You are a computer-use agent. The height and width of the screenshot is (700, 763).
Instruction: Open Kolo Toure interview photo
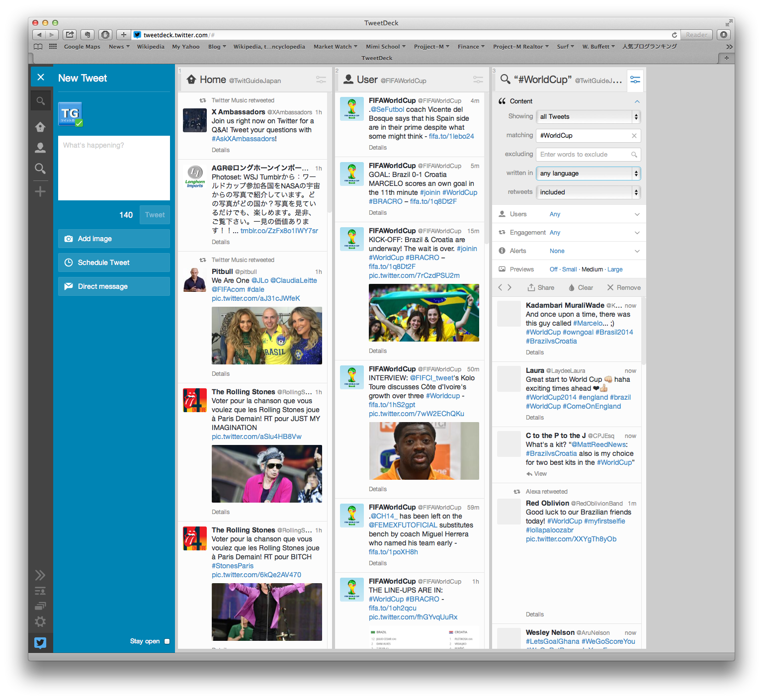click(x=424, y=451)
